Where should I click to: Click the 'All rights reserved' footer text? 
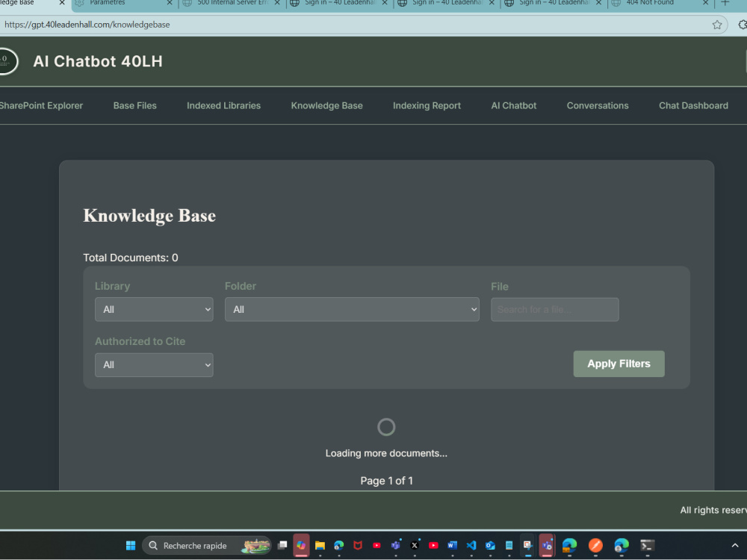coord(713,510)
